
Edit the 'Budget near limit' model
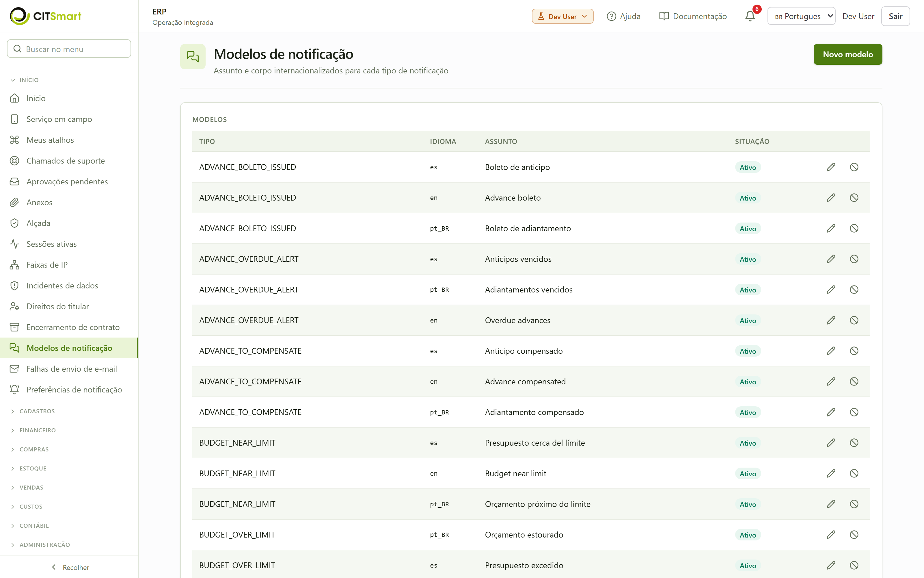pos(831,473)
